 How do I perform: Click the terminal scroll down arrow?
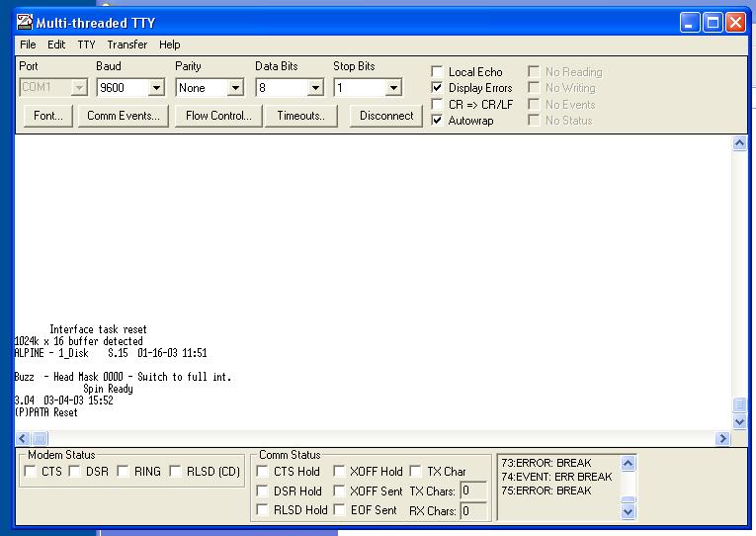(x=739, y=421)
